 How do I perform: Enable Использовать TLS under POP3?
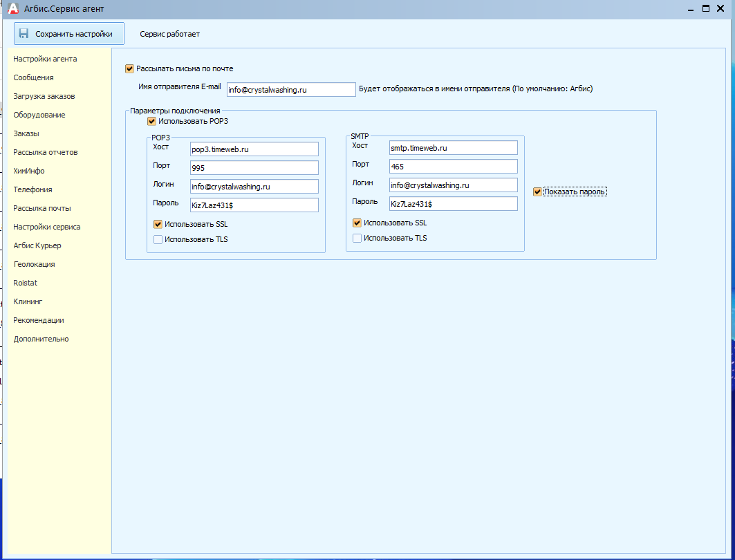click(158, 239)
